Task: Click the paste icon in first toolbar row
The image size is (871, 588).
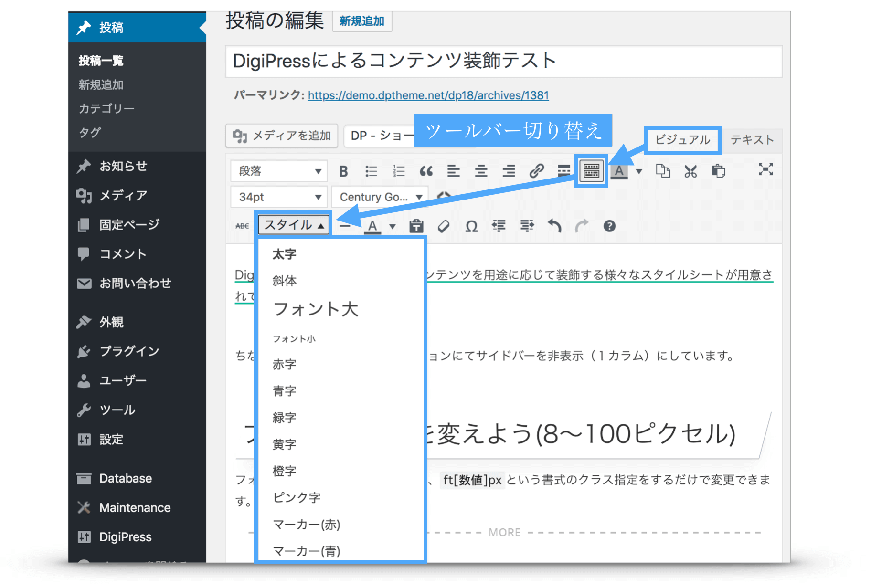Action: click(x=718, y=171)
